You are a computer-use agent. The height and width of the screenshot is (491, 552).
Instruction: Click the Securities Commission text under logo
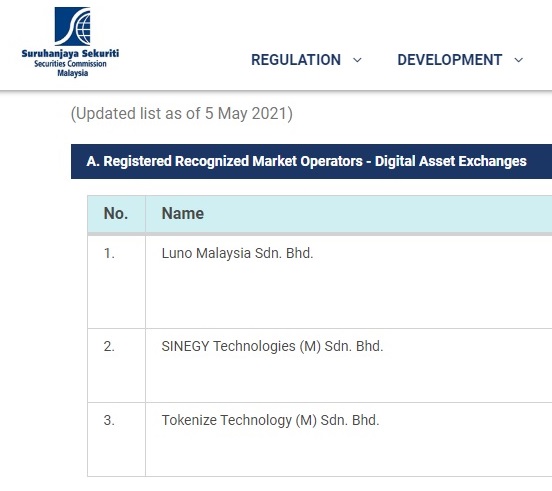click(70, 64)
